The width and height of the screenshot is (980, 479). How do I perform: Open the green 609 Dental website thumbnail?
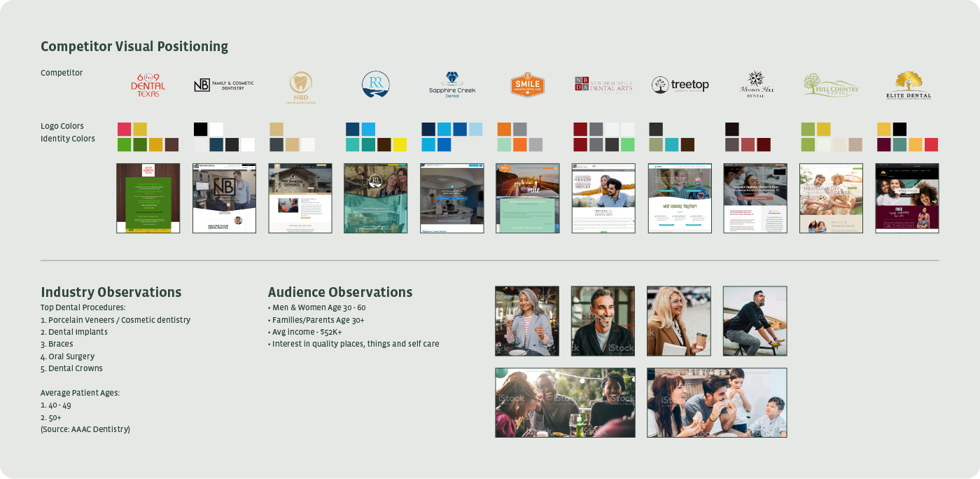[x=148, y=198]
